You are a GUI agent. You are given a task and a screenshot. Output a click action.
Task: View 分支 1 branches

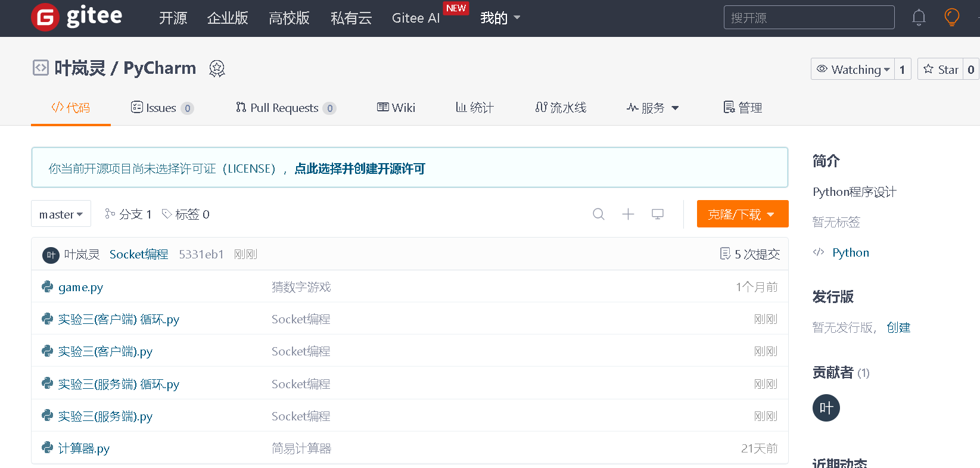tap(128, 214)
